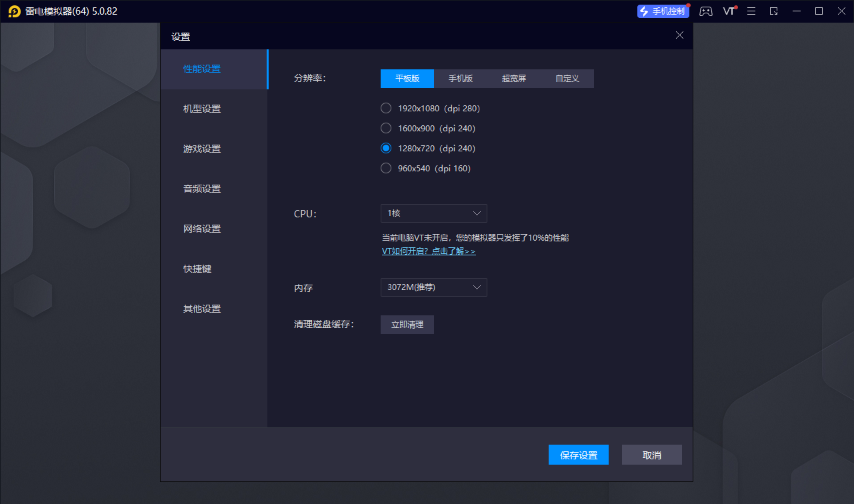Select the 1920x1080 resolution option
This screenshot has width=854, height=504.
[385, 107]
